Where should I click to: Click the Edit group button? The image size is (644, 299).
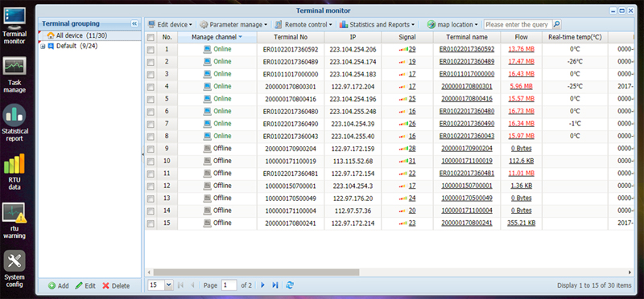(x=85, y=286)
